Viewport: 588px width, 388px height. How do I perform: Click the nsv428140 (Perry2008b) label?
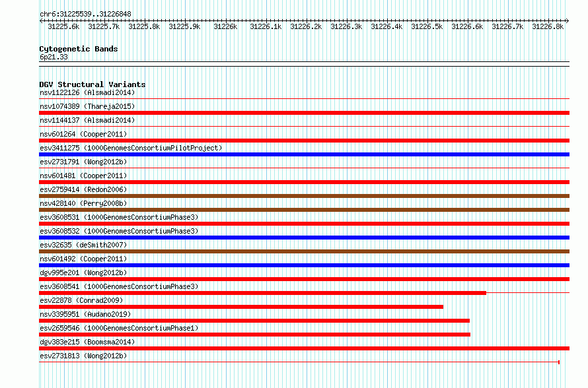pyautogui.click(x=83, y=203)
